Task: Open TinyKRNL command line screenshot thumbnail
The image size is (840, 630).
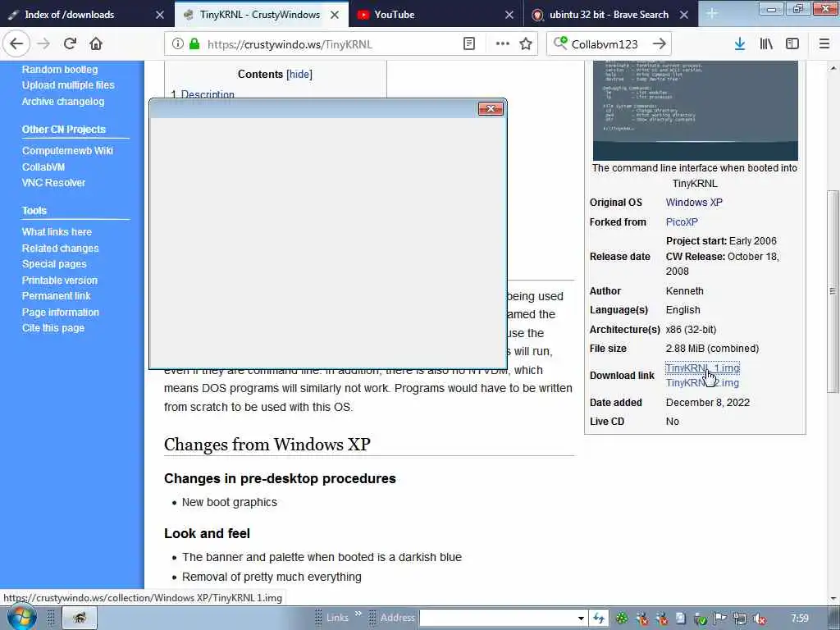Action: click(696, 111)
